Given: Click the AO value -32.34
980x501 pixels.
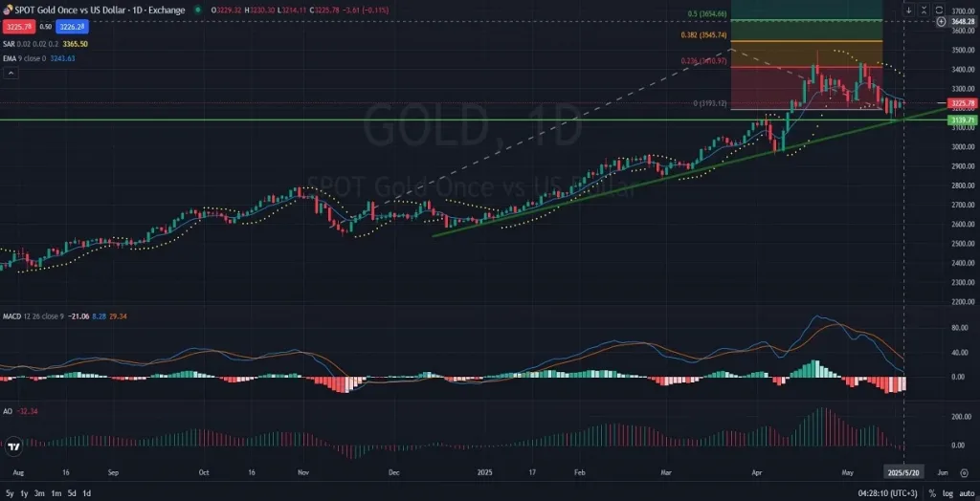Looking at the screenshot, I should click(27, 412).
